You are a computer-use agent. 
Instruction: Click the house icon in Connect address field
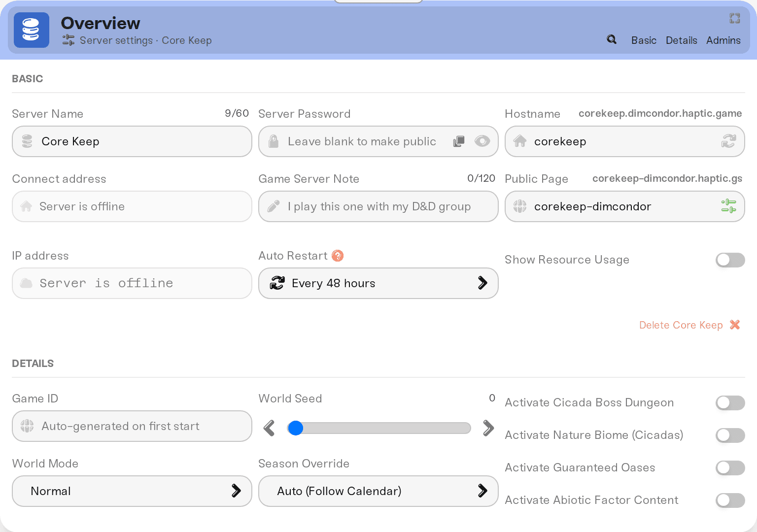pyautogui.click(x=26, y=206)
